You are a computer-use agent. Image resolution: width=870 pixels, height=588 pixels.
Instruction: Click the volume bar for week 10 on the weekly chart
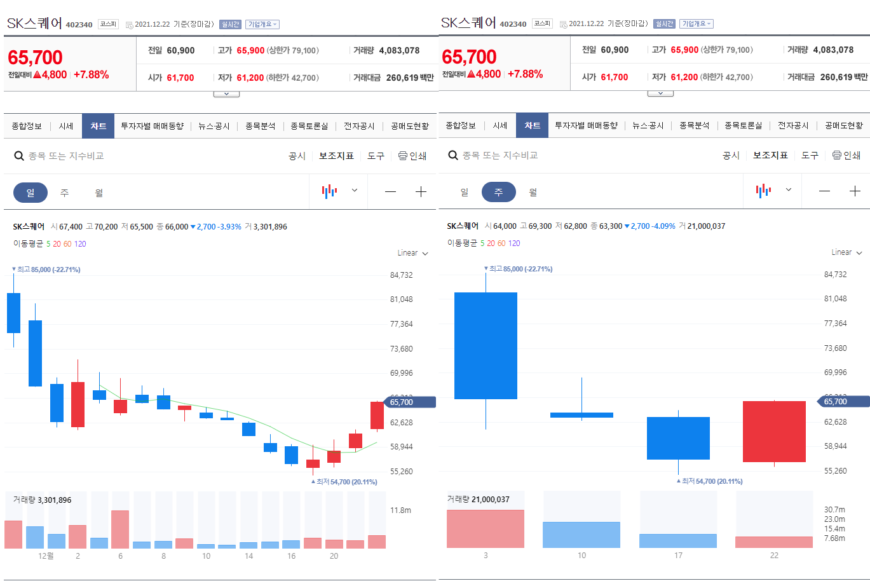pos(581,535)
